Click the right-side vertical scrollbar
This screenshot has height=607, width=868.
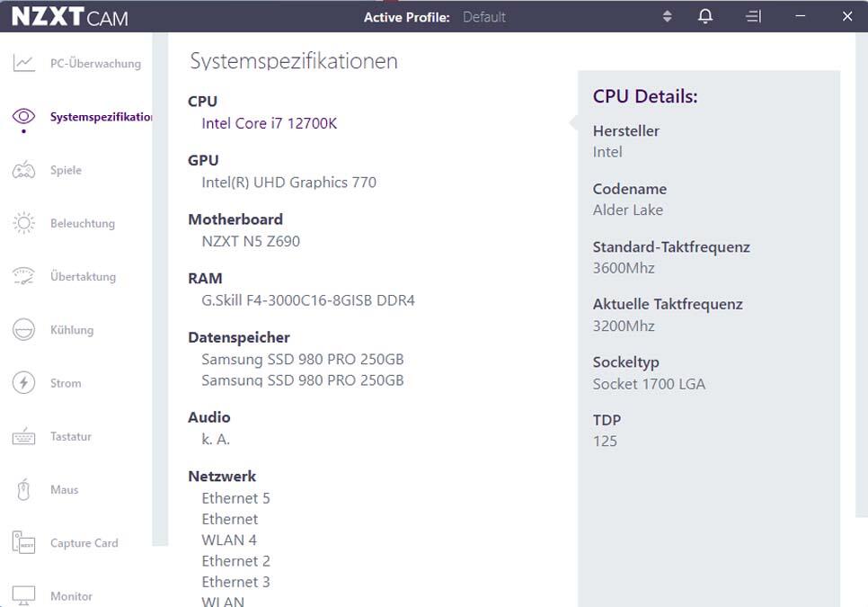click(x=862, y=274)
